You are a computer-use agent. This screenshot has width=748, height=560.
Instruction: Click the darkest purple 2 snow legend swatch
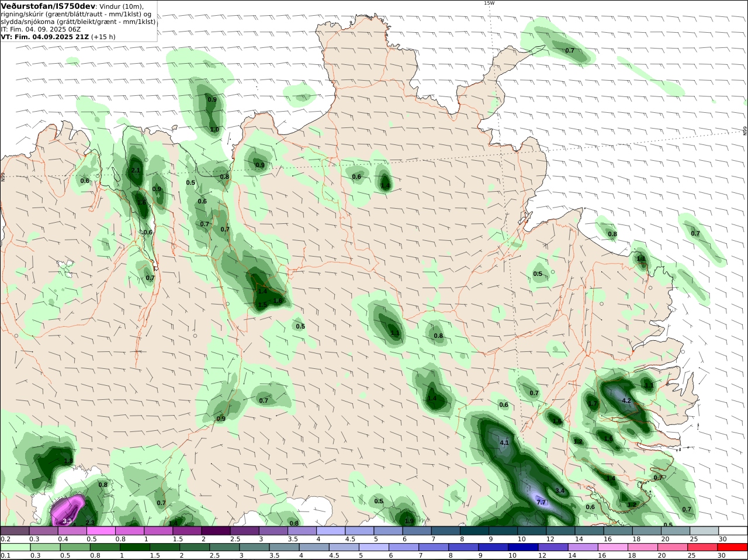pos(216,531)
